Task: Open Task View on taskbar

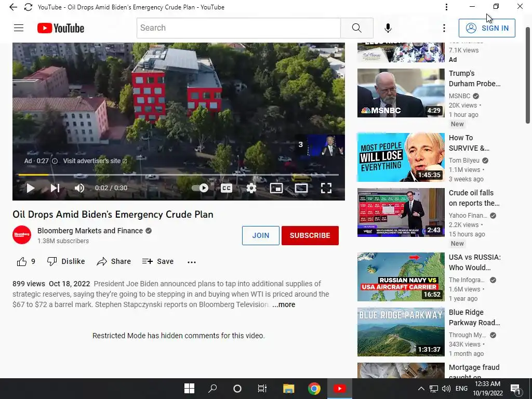Action: click(262, 389)
